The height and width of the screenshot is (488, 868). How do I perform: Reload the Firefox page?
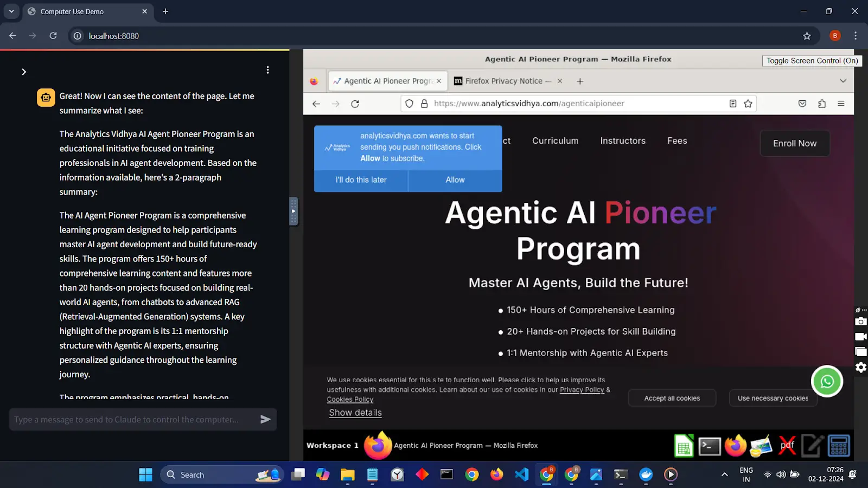pos(355,104)
